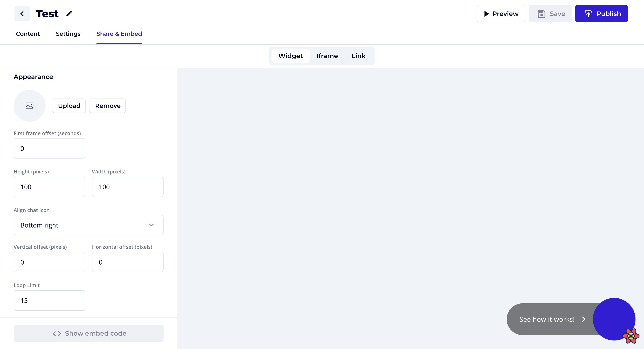Click the Remove image button

(x=108, y=106)
